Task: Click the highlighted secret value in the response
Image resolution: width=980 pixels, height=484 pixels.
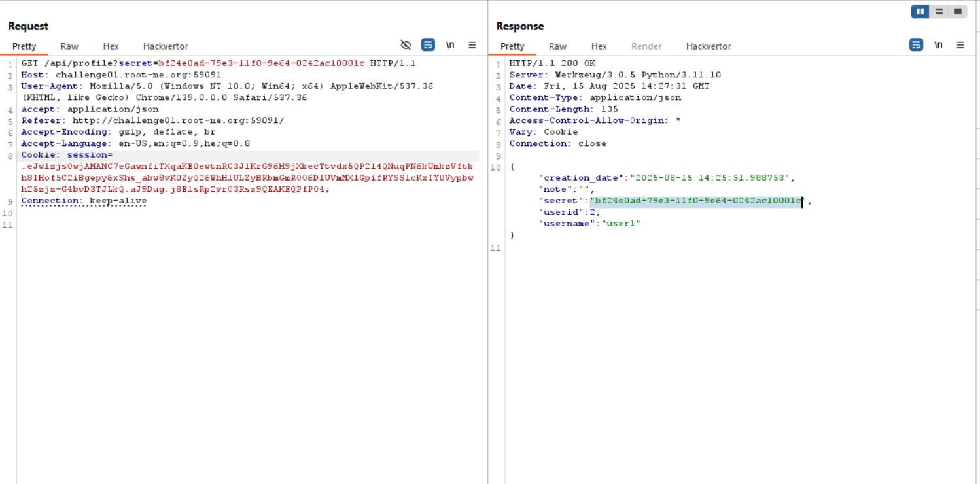Action: tap(695, 201)
